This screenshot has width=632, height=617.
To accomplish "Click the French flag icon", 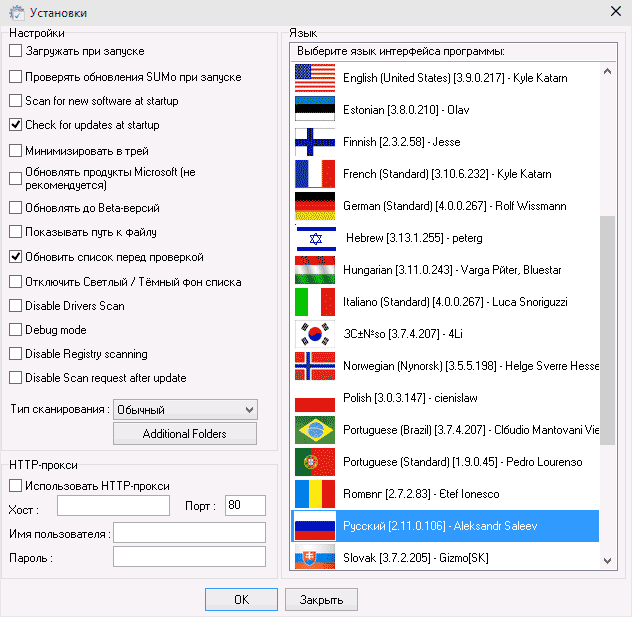I will tap(315, 174).
